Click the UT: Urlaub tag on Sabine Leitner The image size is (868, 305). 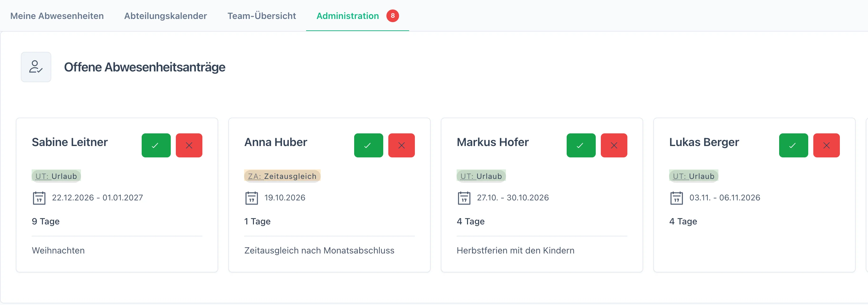pos(56,176)
